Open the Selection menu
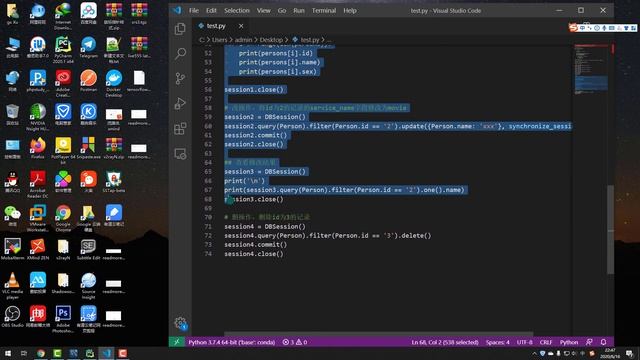The image size is (640, 360). point(237,11)
